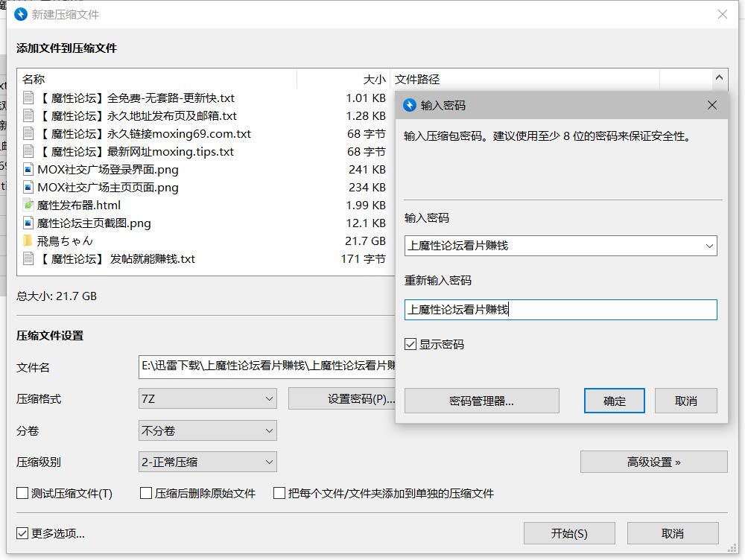Select 【魔性论坛】最新网址moxing.tips.txt name

[136, 151]
